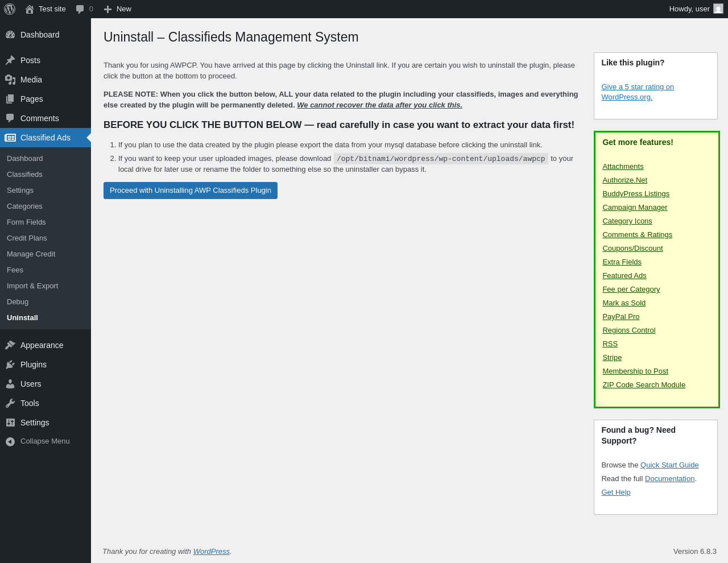Open the Featured Ads link
The image size is (728, 563).
pyautogui.click(x=624, y=276)
